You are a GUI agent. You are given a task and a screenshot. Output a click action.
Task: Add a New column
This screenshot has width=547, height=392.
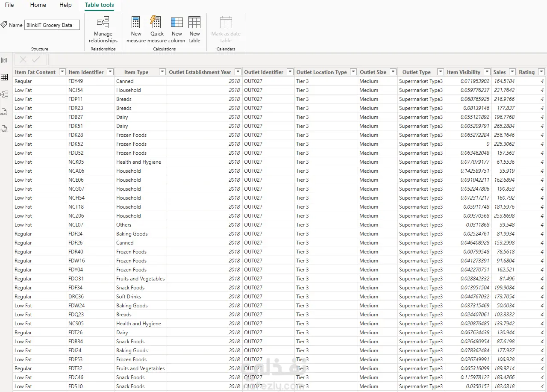point(177,29)
